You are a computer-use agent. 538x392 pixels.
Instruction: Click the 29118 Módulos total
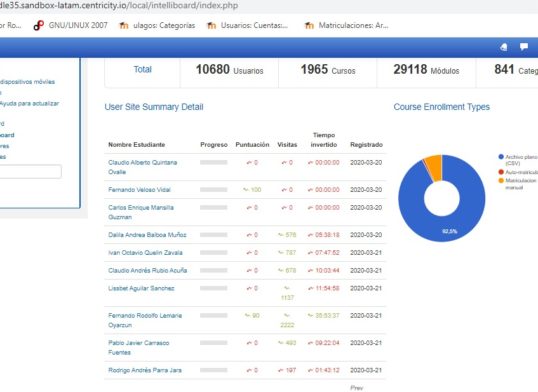pyautogui.click(x=426, y=70)
